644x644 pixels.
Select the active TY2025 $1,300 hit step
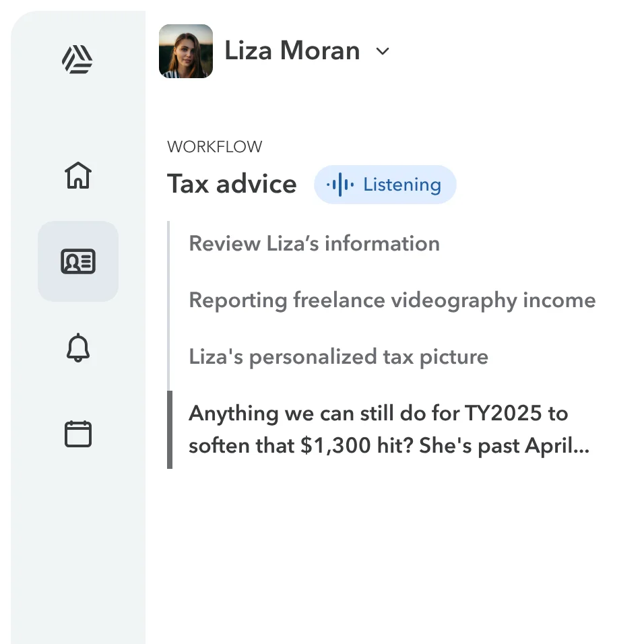[x=389, y=429]
